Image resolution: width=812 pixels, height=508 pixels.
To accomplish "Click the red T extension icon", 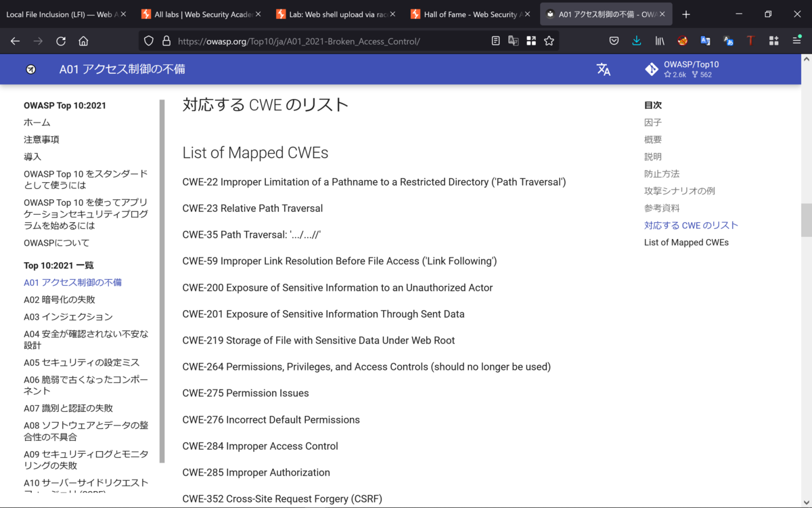I will click(750, 41).
